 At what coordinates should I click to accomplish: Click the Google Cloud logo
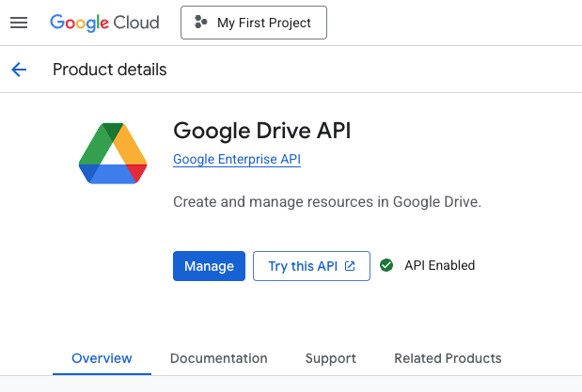[x=104, y=23]
